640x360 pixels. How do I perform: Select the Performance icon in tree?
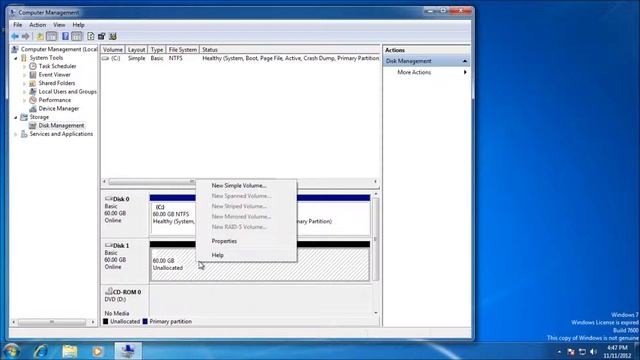33,100
